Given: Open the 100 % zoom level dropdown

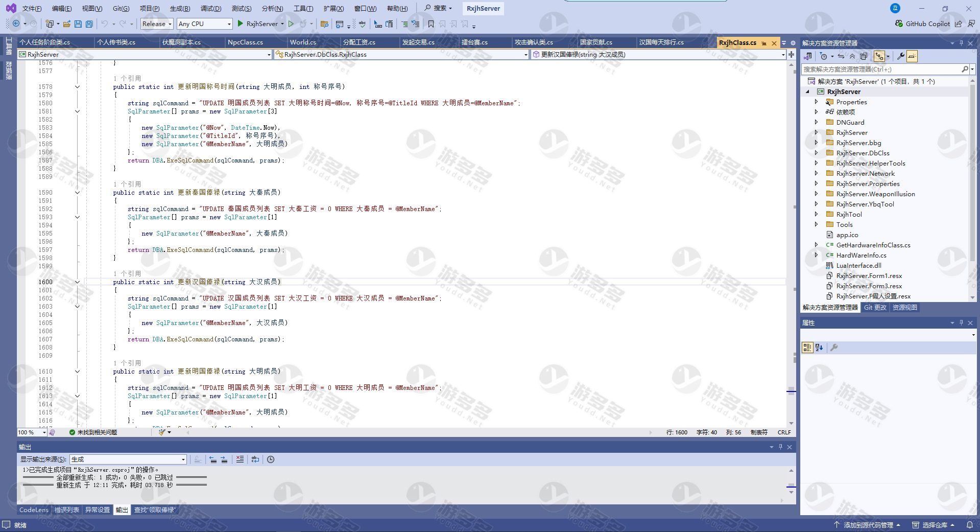Looking at the screenshot, I should [x=32, y=432].
